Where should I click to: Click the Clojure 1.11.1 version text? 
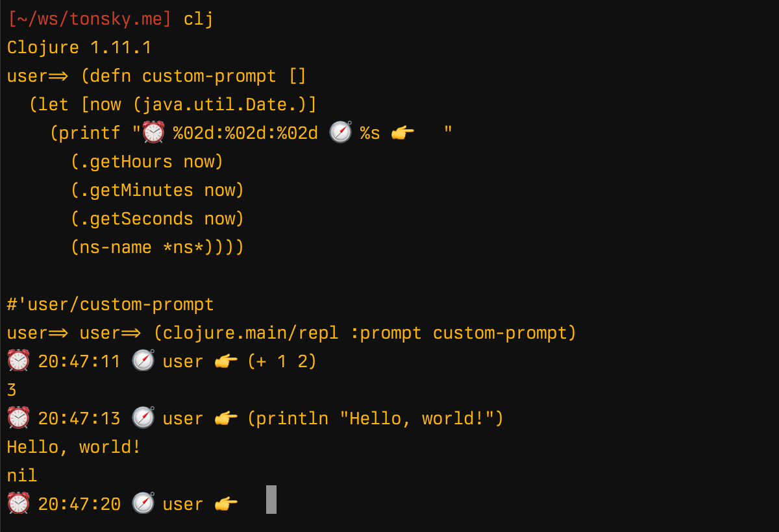point(79,47)
